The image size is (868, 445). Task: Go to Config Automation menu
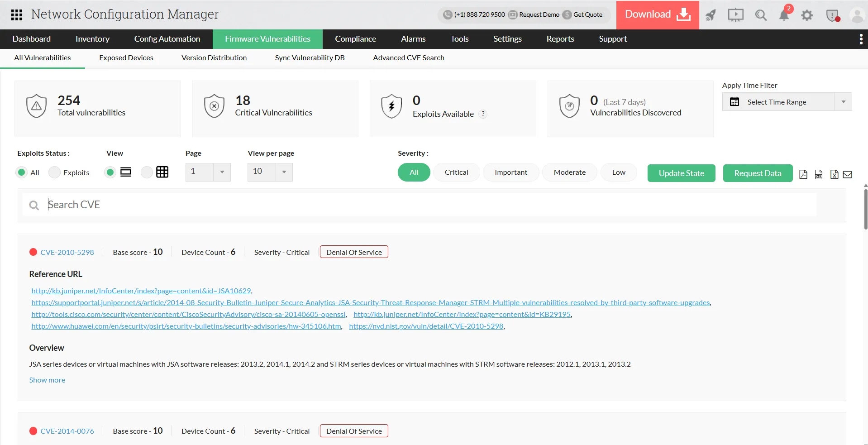click(167, 39)
